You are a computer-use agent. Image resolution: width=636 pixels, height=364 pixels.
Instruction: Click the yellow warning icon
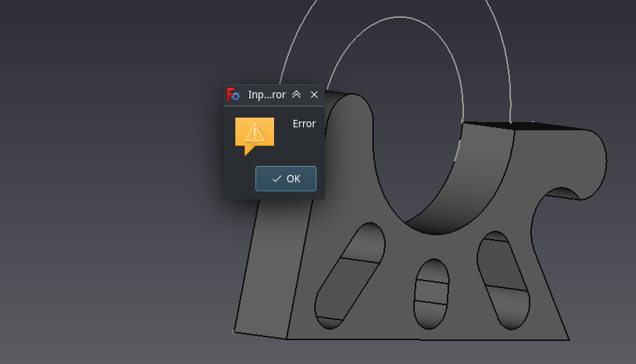pos(255,134)
